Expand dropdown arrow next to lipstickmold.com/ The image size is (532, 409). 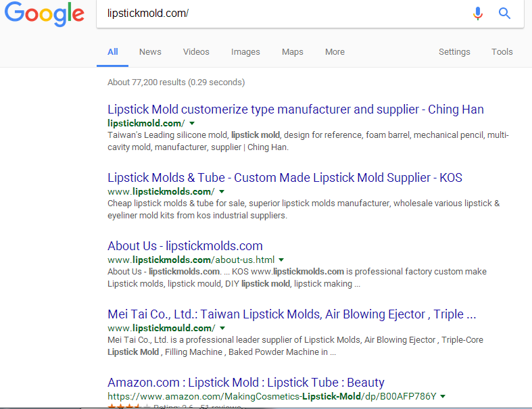tap(192, 123)
